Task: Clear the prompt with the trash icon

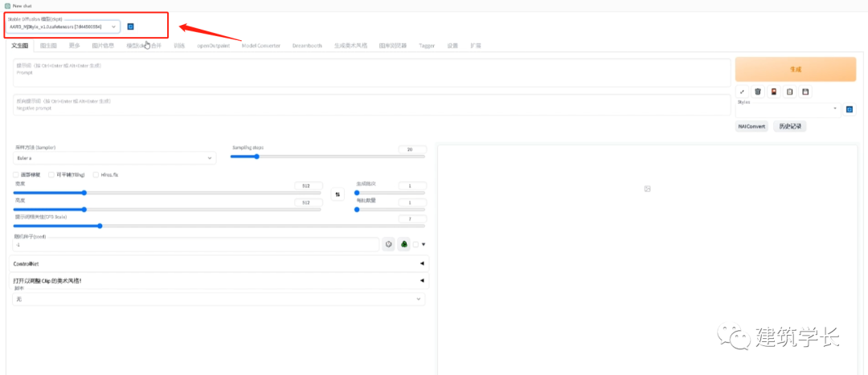Action: 757,92
